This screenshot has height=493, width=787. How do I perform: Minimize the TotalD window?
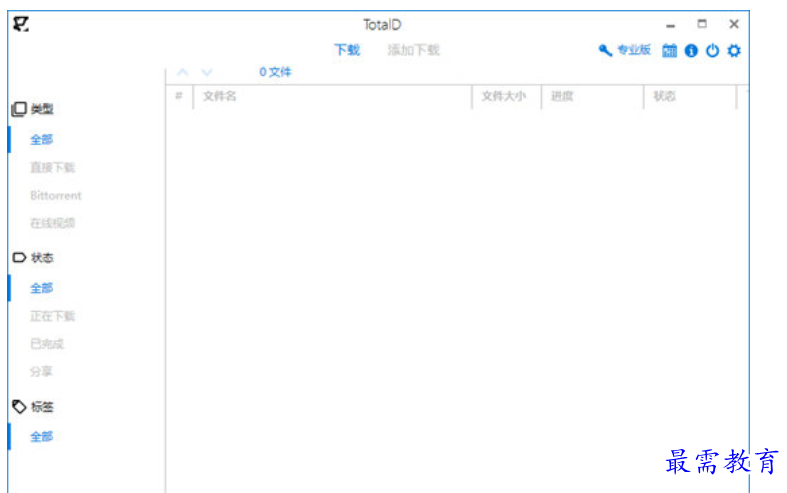click(671, 25)
